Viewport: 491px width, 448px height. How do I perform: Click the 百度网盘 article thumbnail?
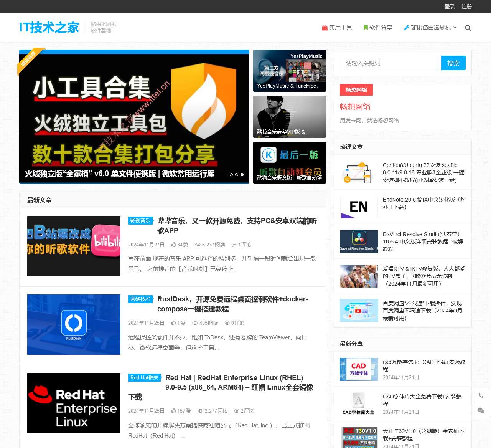pos(359,311)
